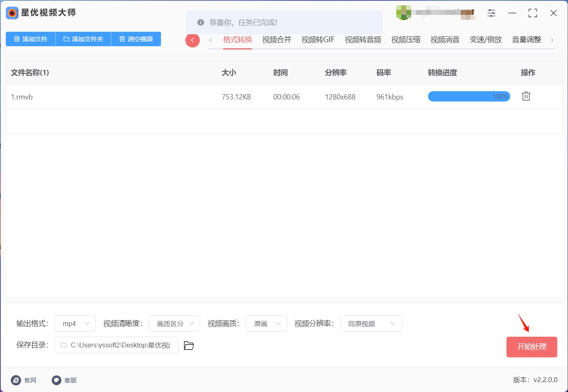Click 添加文件 button
568x392 pixels.
tap(31, 39)
